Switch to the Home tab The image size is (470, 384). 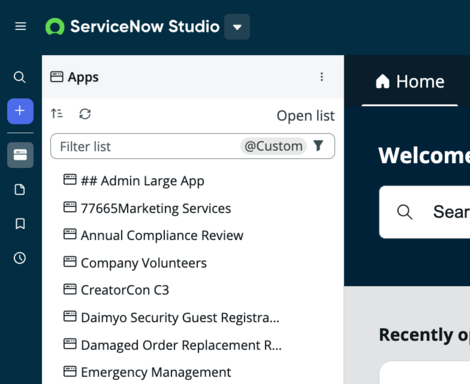point(410,81)
